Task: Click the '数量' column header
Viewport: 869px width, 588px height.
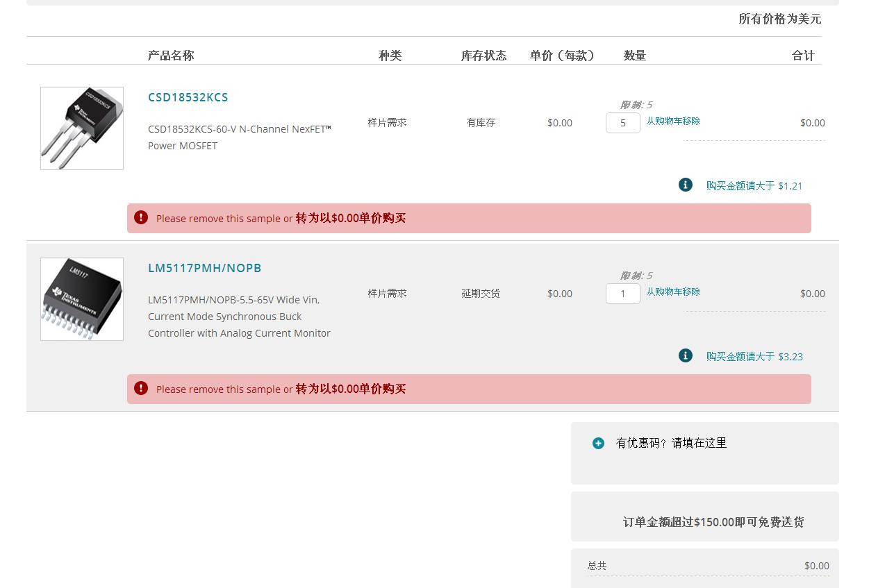Action: (635, 56)
